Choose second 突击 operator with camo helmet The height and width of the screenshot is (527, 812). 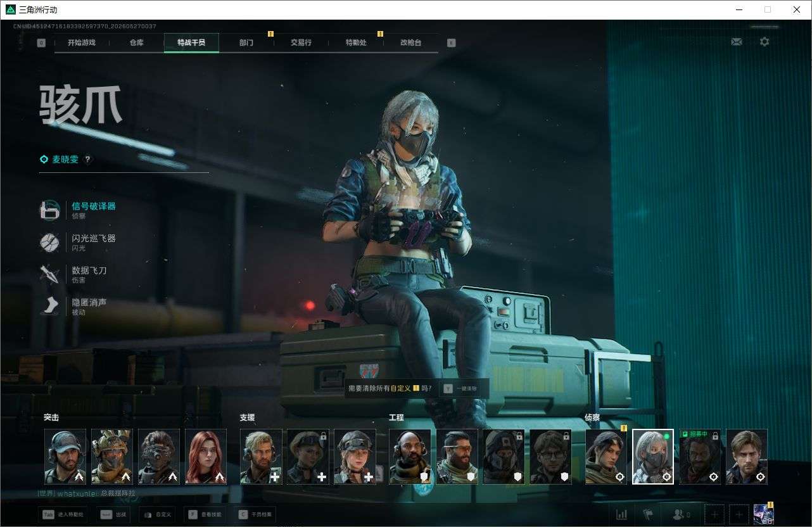pos(112,457)
